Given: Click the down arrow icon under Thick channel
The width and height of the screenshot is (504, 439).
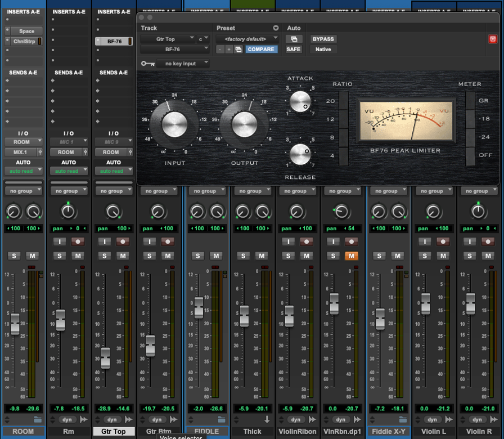Looking at the screenshot, I should tap(267, 419).
